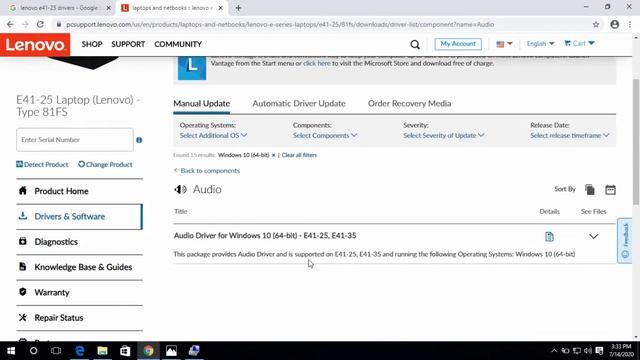This screenshot has height=360, width=640.
Task: Open File Explorer from the taskbar
Action: pos(102,351)
